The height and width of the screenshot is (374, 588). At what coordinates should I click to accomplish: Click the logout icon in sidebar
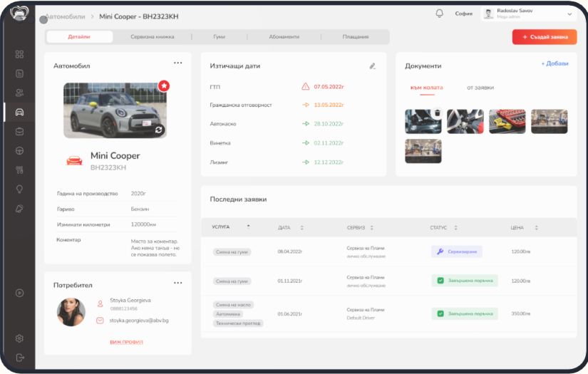[20, 358]
